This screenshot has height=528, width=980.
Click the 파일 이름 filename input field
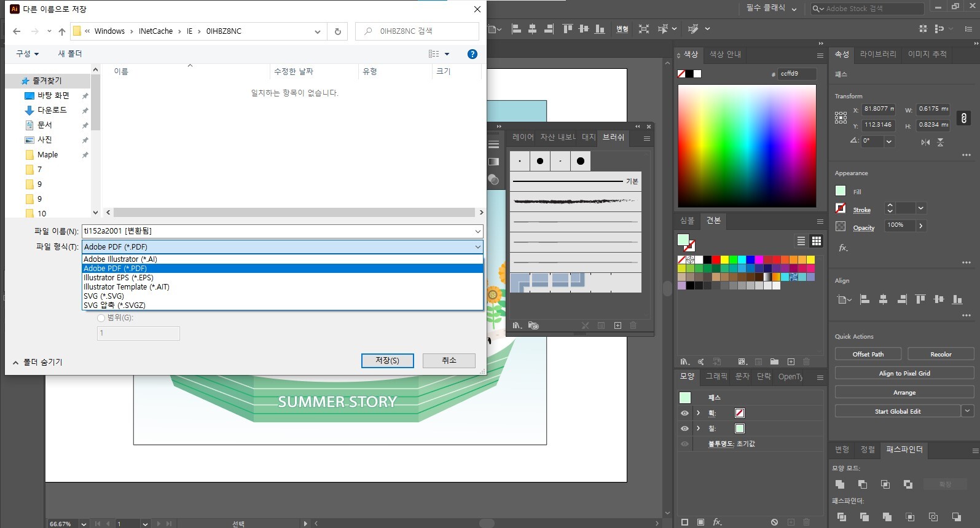276,231
